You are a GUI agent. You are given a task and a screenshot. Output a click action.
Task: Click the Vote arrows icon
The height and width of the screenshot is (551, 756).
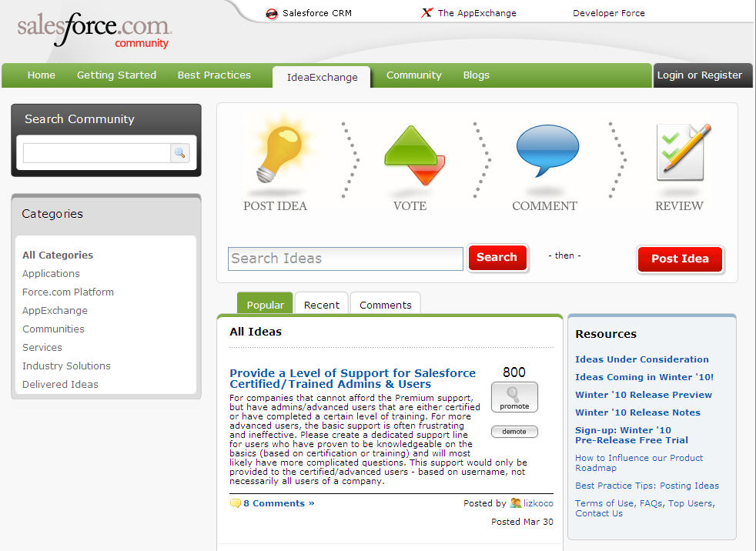414,155
